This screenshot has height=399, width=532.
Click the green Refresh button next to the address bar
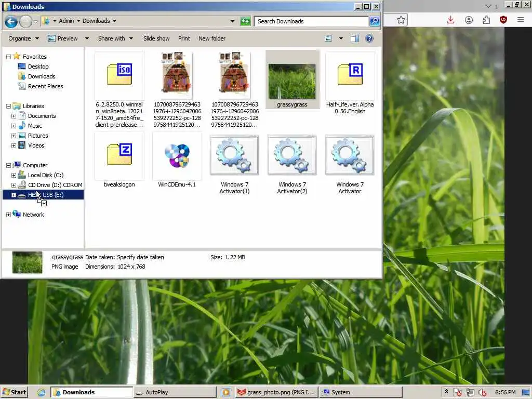pos(245,21)
